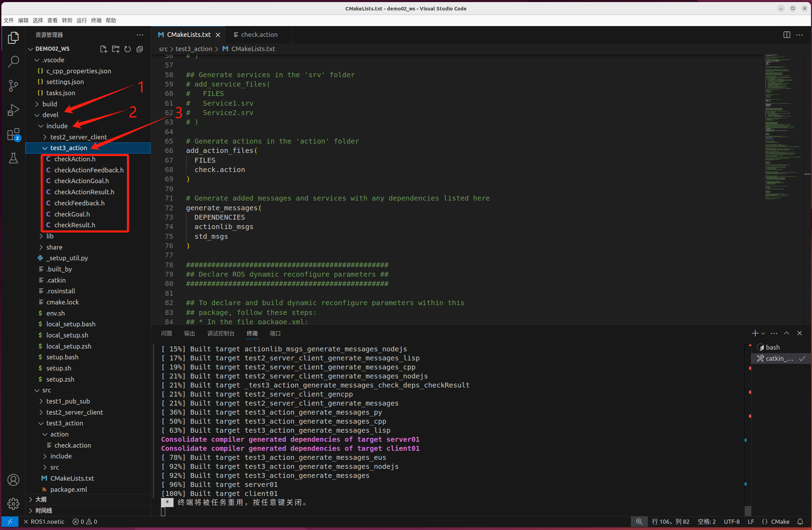
Task: Open the 终端 menu in menu bar
Action: click(96, 21)
